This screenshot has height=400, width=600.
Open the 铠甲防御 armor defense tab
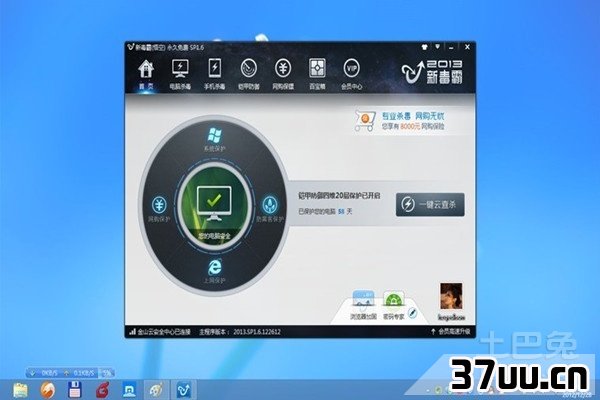[x=249, y=75]
